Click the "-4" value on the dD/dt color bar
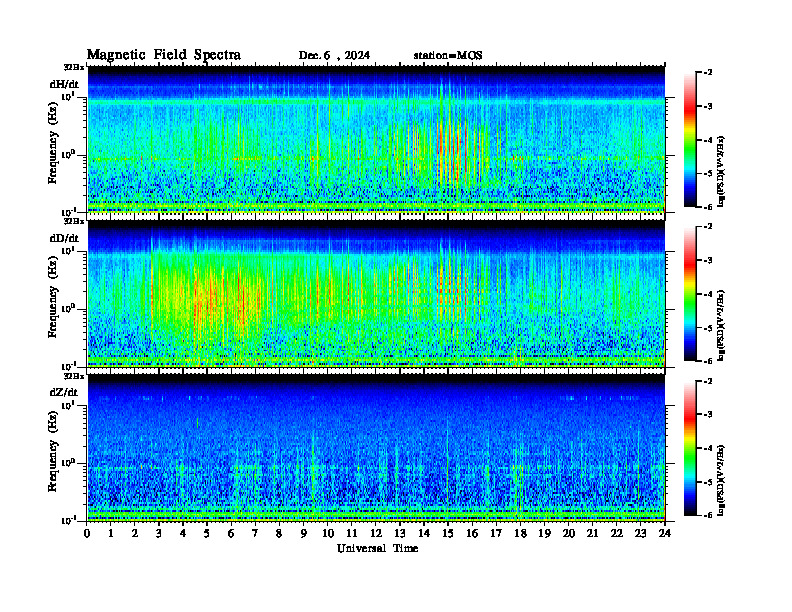The width and height of the screenshot is (792, 612). coord(708,294)
